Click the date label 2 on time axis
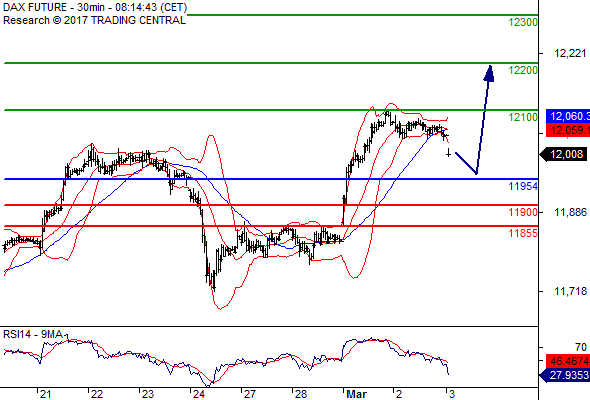 click(399, 394)
